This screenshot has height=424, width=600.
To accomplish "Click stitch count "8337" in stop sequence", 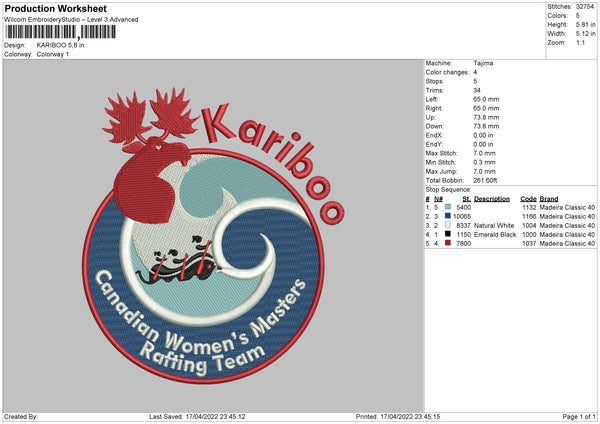I will pos(463,225).
